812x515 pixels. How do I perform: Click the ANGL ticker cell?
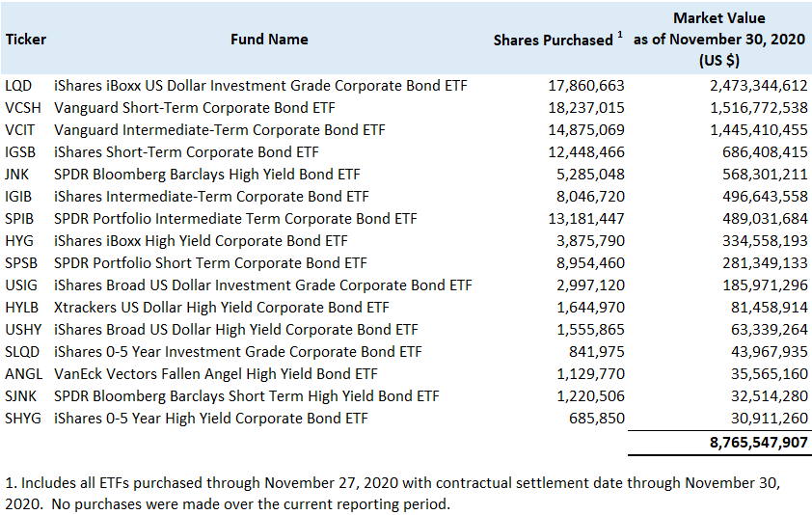23,374
